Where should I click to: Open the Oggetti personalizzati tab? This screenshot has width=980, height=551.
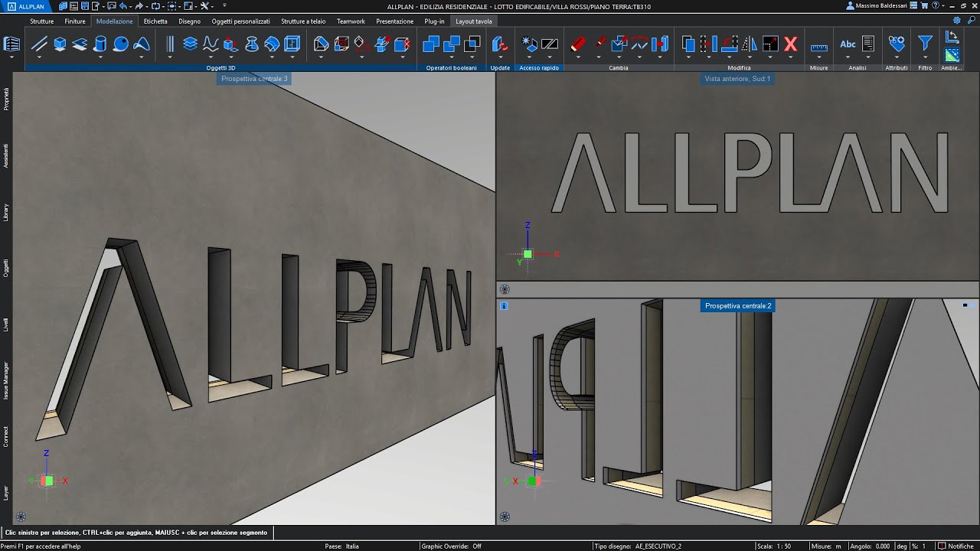click(241, 21)
